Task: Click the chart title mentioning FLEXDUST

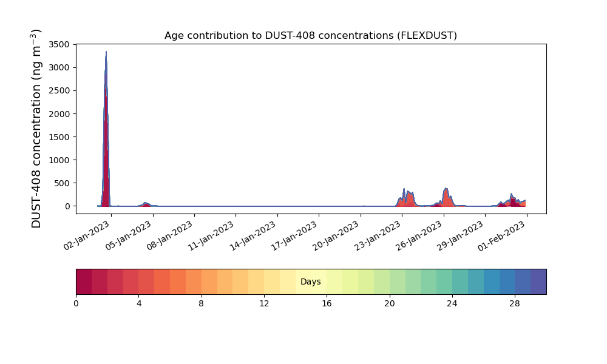Action: (310, 36)
